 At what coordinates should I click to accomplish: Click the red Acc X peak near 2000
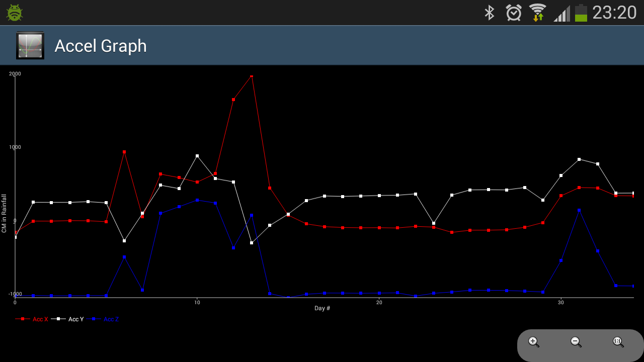tap(252, 76)
